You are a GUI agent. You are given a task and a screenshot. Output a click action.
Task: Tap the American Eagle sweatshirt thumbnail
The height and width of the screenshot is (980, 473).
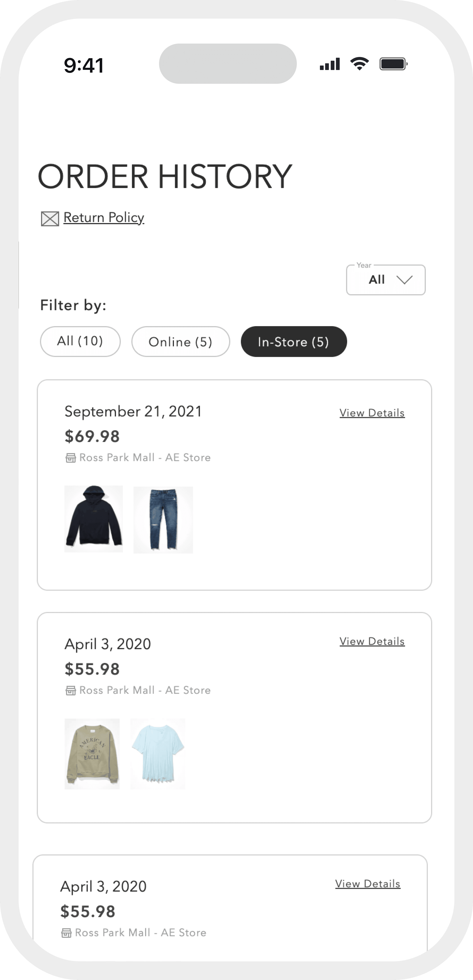pos(92,754)
